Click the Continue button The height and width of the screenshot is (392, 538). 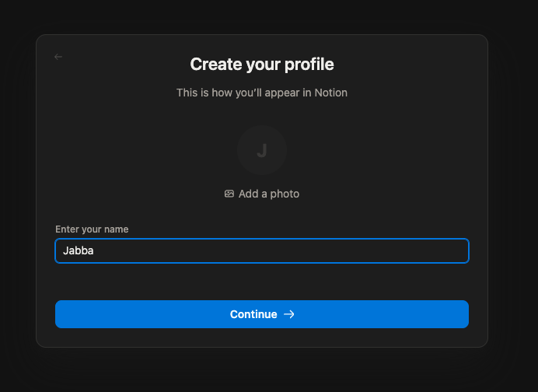(262, 314)
